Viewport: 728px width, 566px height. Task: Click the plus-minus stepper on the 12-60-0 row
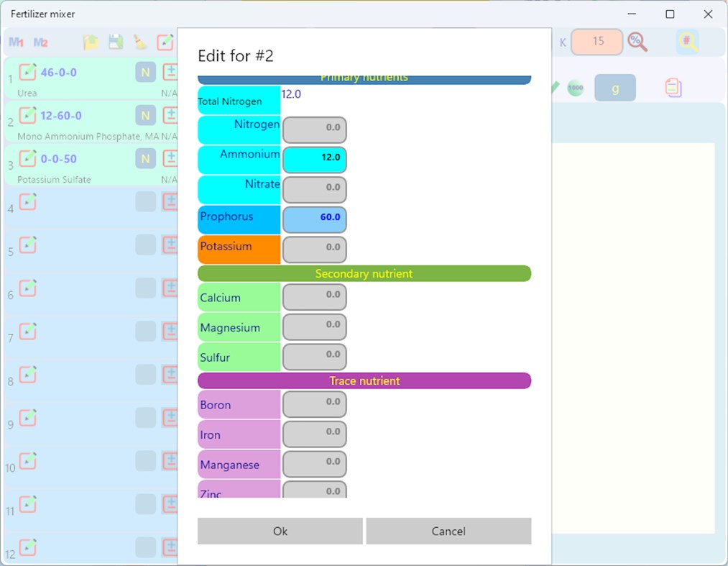pos(170,115)
